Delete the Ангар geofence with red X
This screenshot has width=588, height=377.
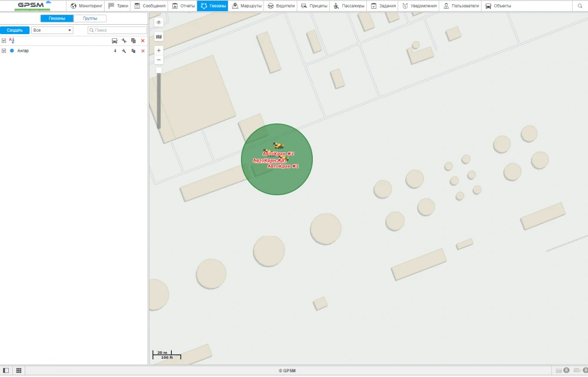tap(143, 51)
